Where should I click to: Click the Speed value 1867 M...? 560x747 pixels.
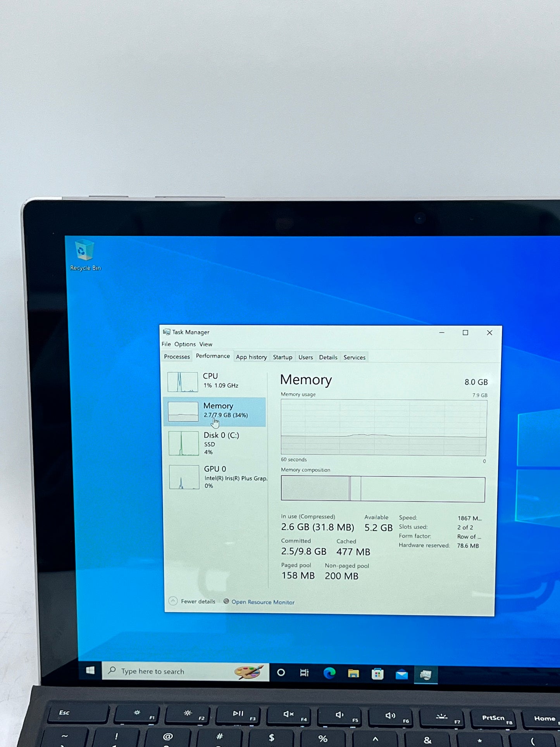pos(469,518)
